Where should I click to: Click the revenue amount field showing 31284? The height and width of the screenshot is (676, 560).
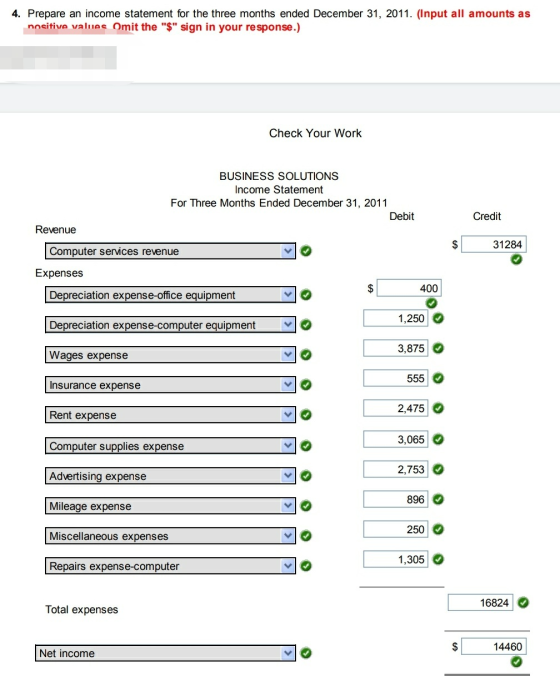(494, 244)
